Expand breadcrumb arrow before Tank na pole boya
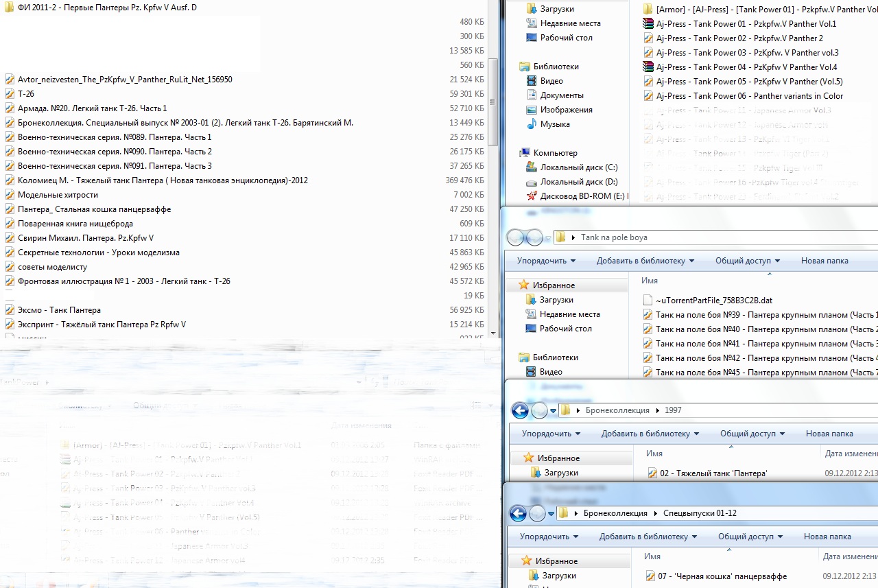The image size is (878, 588). 573,237
